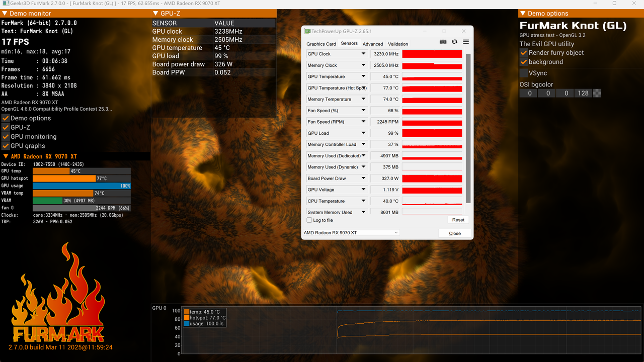Click the Reset button in GPU-Z
This screenshot has width=644, height=362.
[458, 220]
